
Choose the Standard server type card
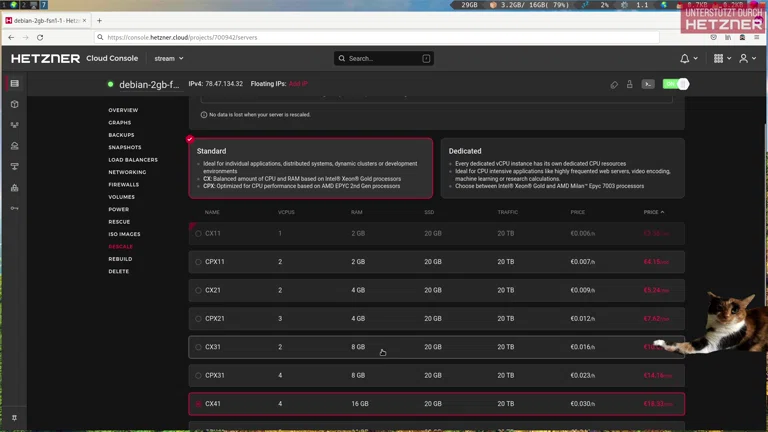pyautogui.click(x=311, y=168)
